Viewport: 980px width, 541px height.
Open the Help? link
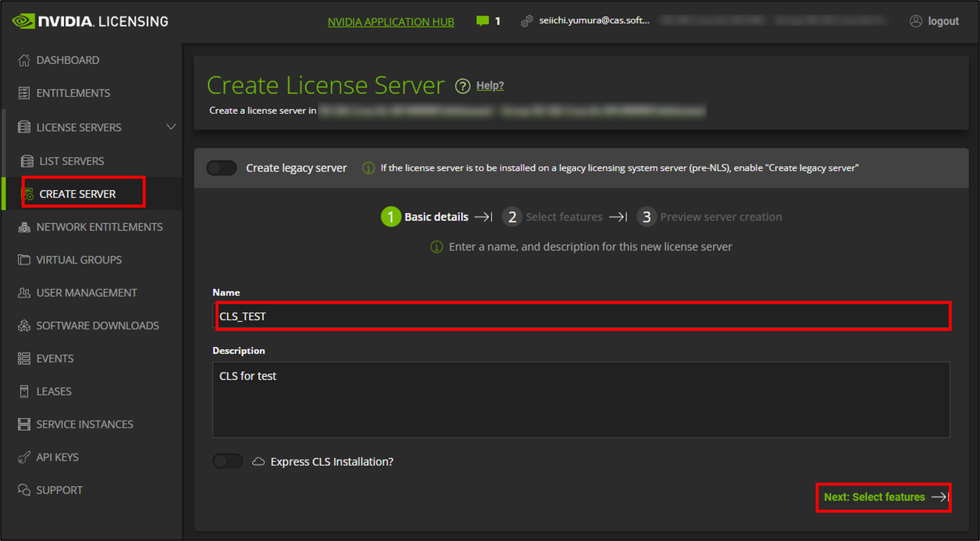coord(490,86)
